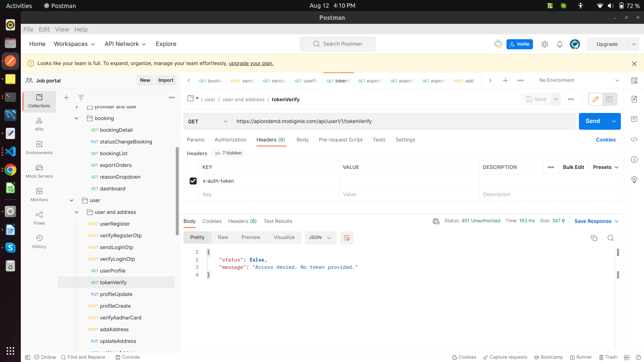The width and height of the screenshot is (644, 362).
Task: Click the Send button
Action: pyautogui.click(x=592, y=121)
